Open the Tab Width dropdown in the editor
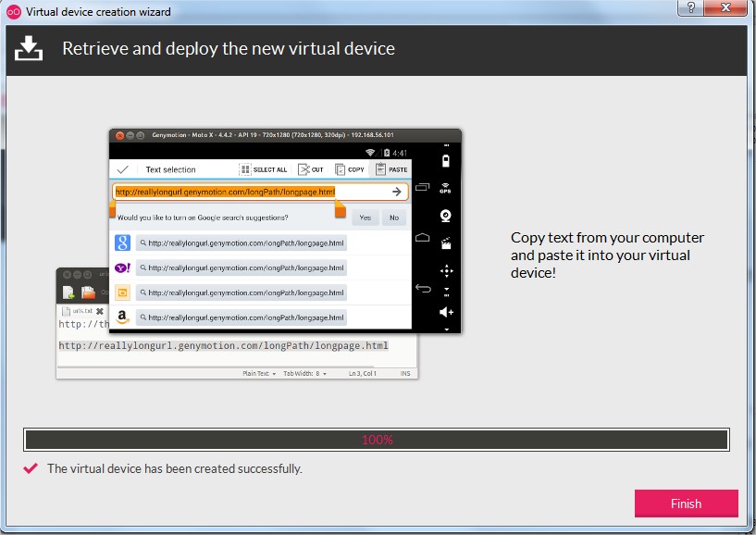 pos(304,373)
